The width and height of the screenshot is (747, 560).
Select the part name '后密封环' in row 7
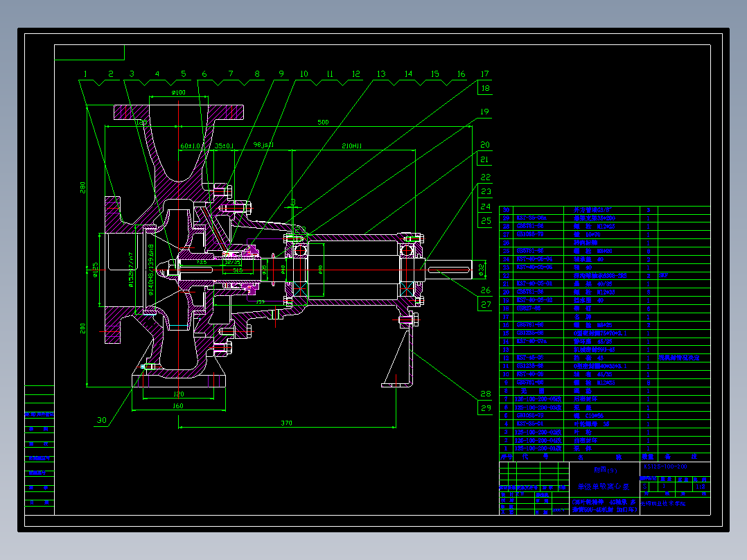[585, 399]
